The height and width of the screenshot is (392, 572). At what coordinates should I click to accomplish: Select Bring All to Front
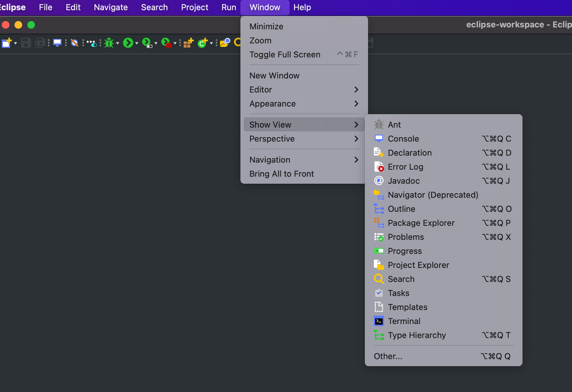tap(304, 174)
